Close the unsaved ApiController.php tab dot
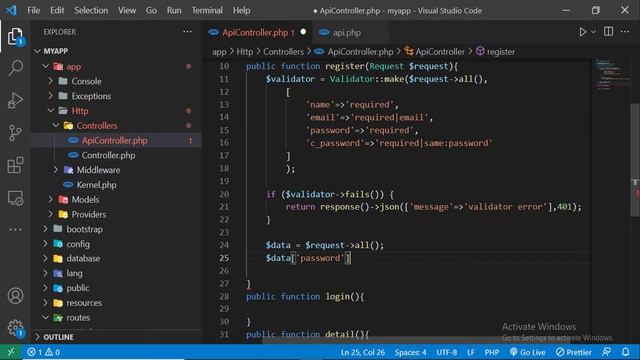Image resolution: width=640 pixels, height=360 pixels. tap(303, 32)
